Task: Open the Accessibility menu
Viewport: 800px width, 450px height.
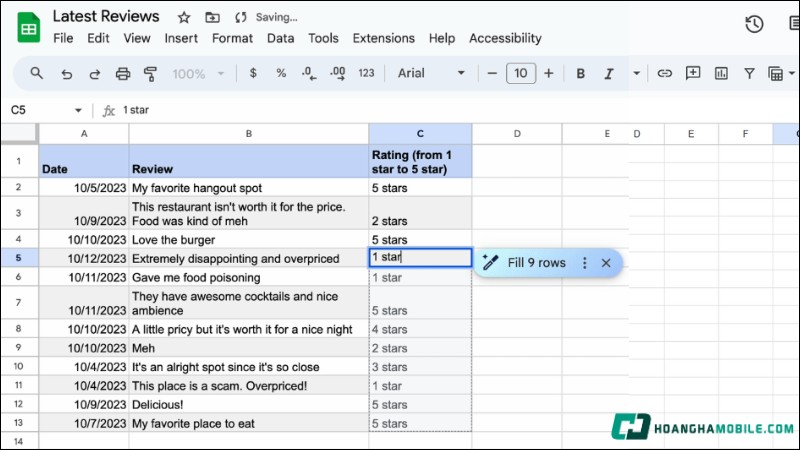Action: point(505,38)
